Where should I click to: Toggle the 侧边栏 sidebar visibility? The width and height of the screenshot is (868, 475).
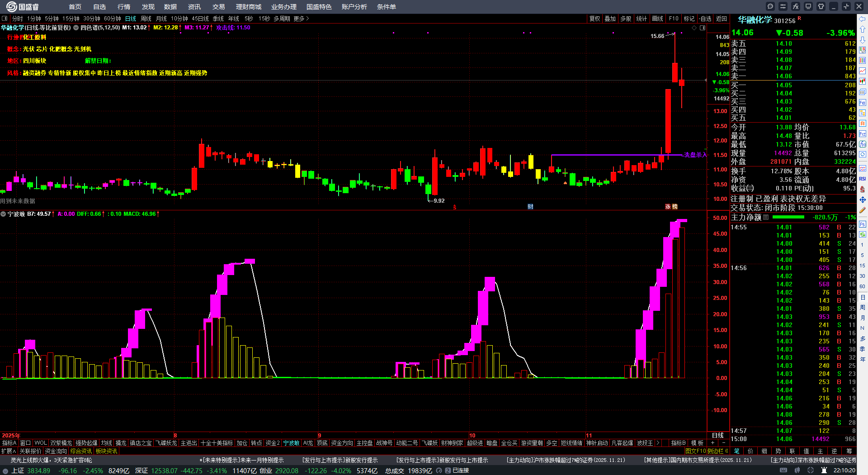718,451
